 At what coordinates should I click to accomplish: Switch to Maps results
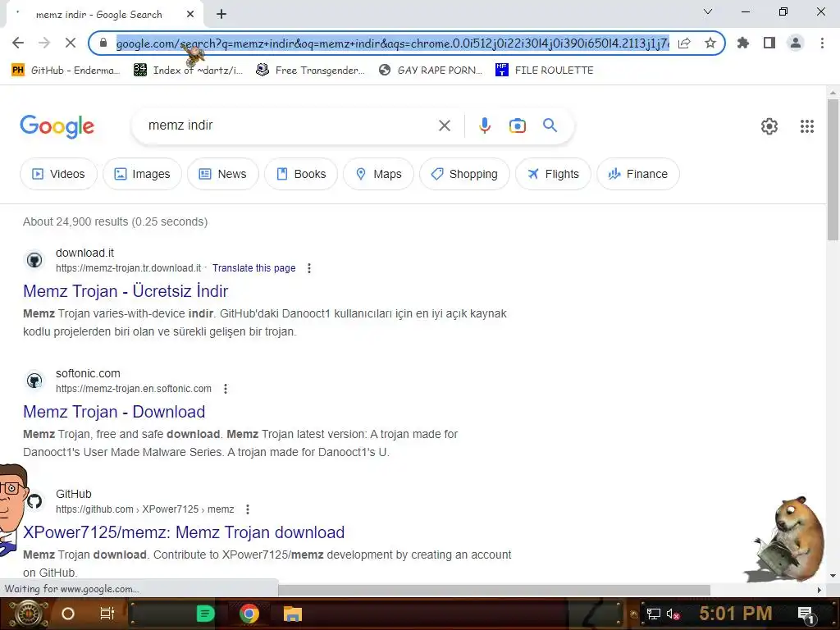coord(379,174)
